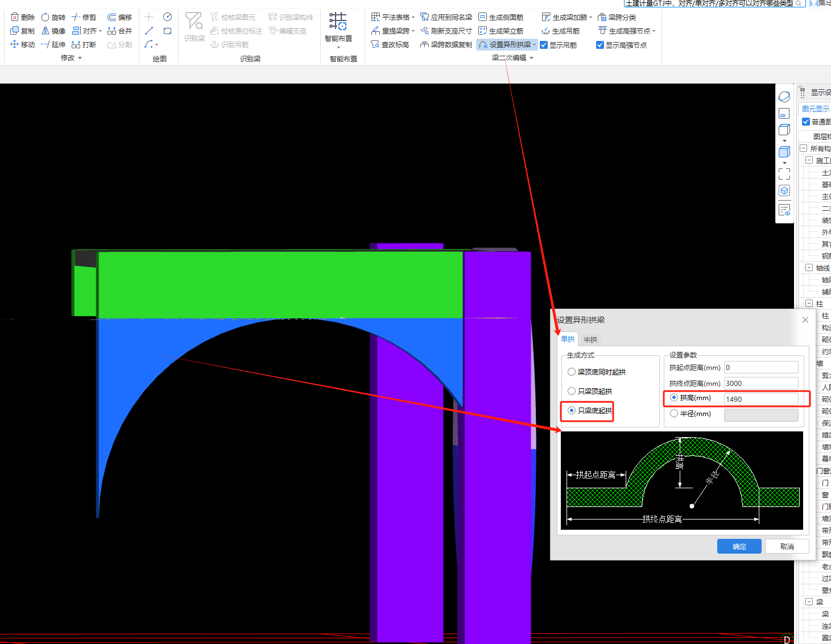The width and height of the screenshot is (831, 644).
Task: Collapse the 所有构件 tree root node
Action: pos(803,148)
